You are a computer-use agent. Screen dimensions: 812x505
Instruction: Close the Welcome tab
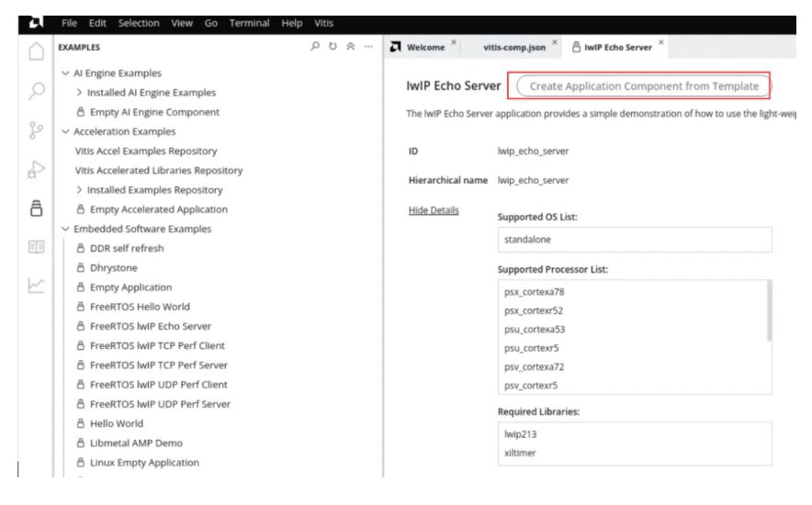point(454,42)
